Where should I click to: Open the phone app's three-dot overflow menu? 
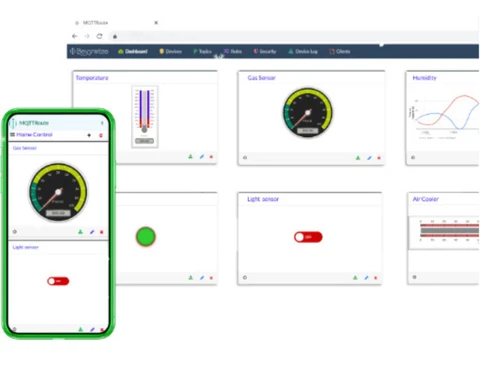point(102,123)
